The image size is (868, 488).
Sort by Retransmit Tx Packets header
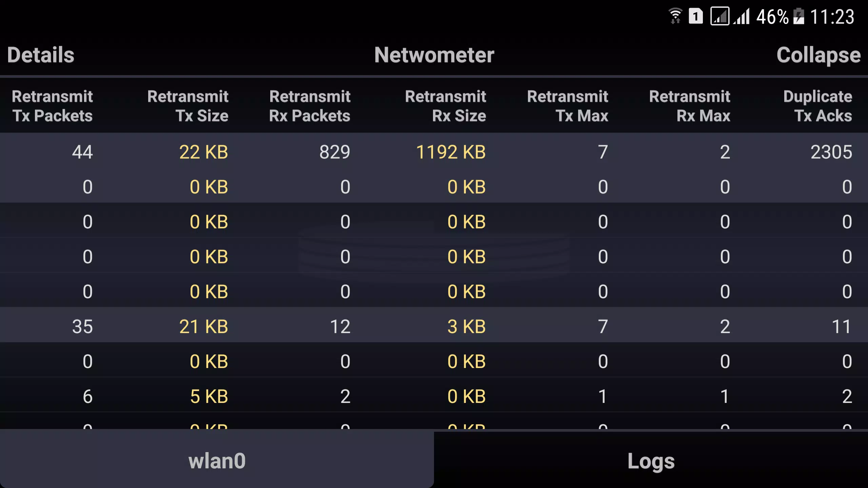pos(52,106)
